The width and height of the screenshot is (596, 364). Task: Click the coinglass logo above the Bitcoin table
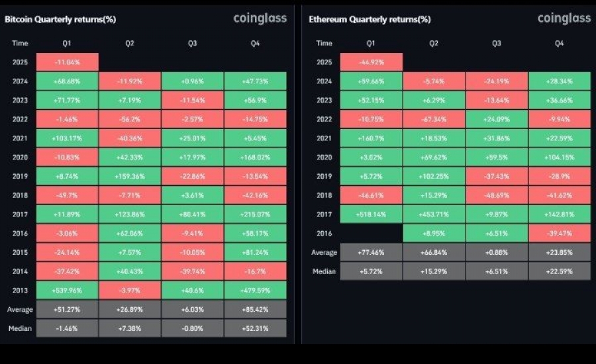[260, 19]
